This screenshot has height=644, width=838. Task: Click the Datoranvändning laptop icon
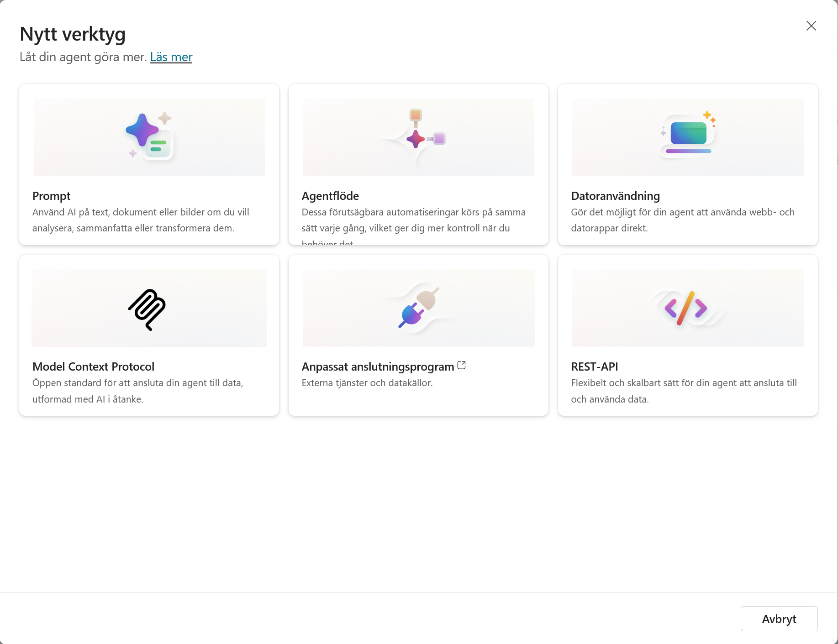coord(688,134)
